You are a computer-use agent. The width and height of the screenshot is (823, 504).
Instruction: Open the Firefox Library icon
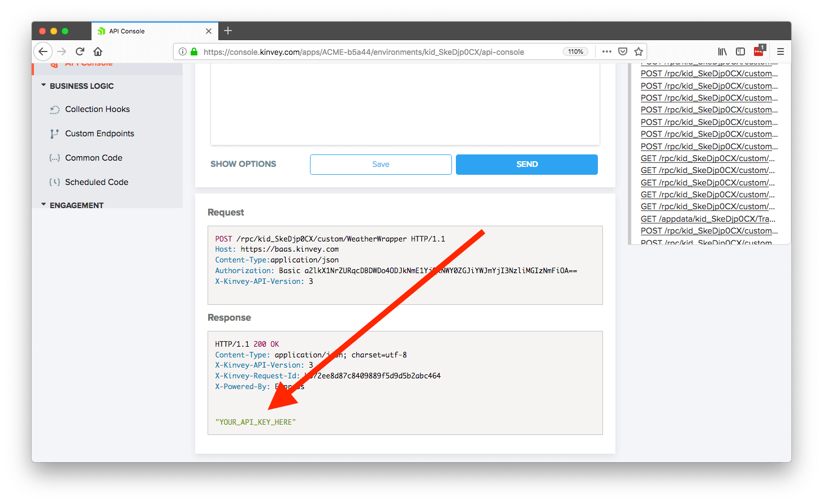pyautogui.click(x=722, y=51)
